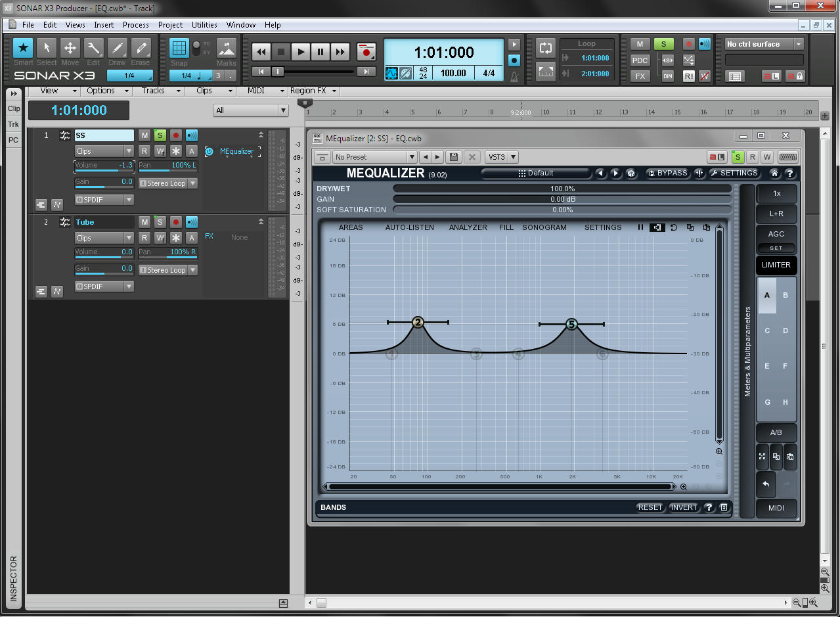
Task: Select next MEqualizer preset arrow
Action: tap(615, 173)
